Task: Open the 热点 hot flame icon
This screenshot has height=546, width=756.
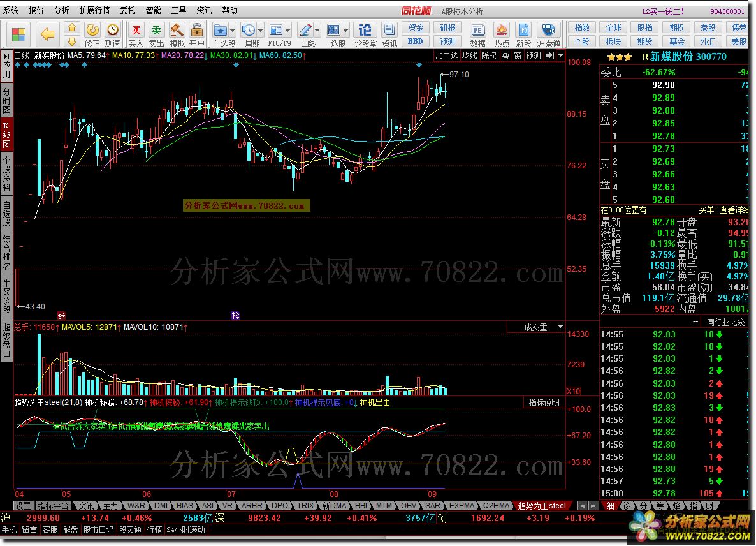Action: click(502, 31)
